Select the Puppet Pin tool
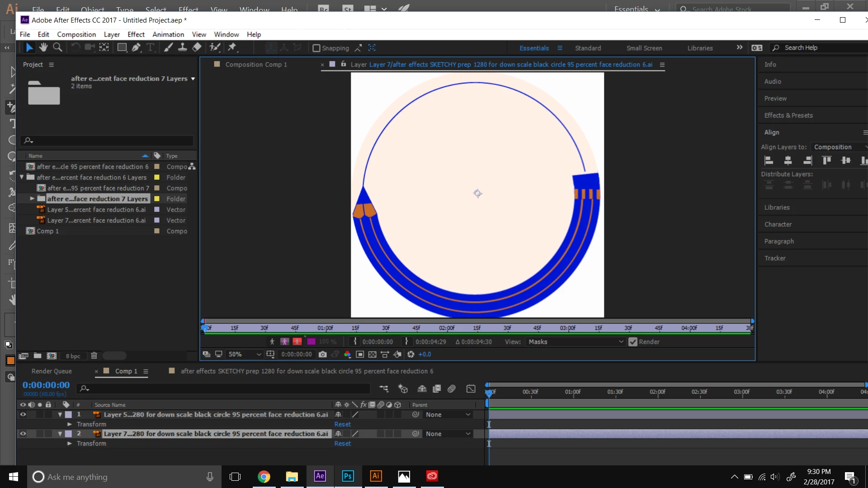868x488 pixels. point(232,47)
